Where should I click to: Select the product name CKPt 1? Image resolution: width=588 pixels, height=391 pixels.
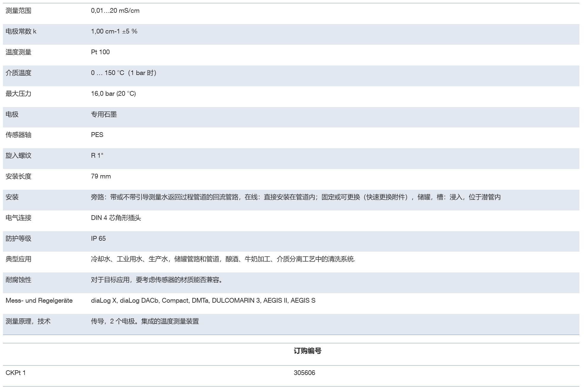tap(15, 373)
